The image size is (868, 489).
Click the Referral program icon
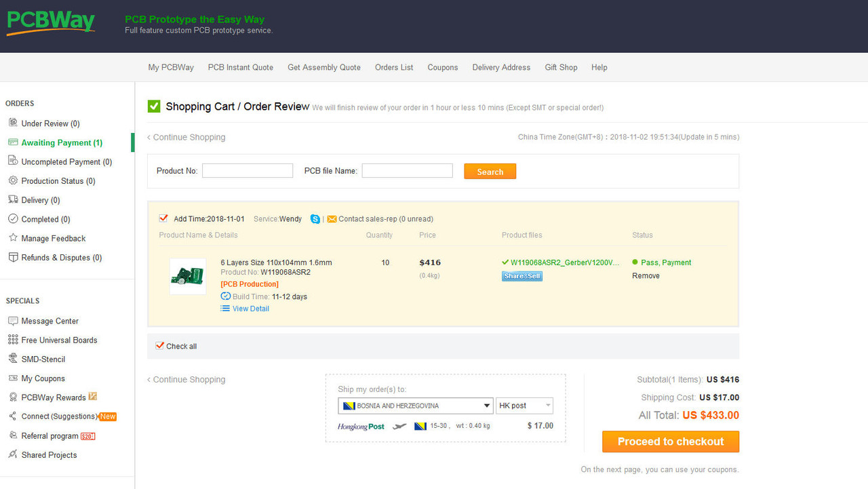(x=13, y=435)
